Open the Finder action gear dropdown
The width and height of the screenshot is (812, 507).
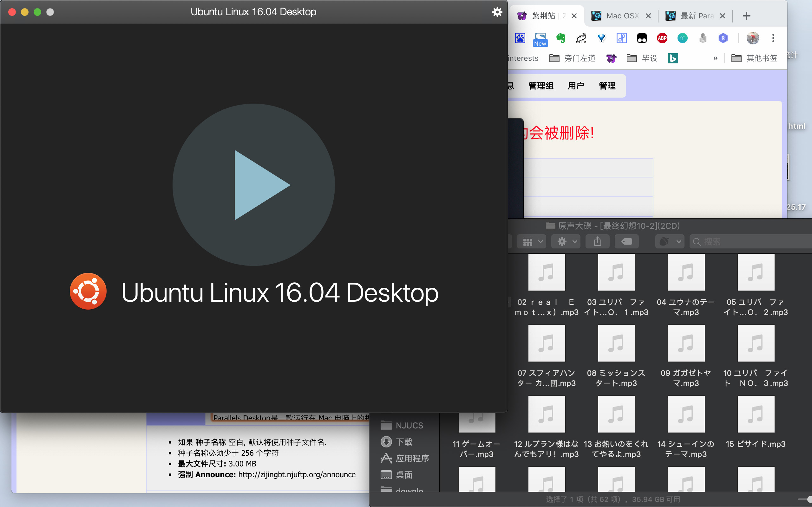tap(566, 241)
